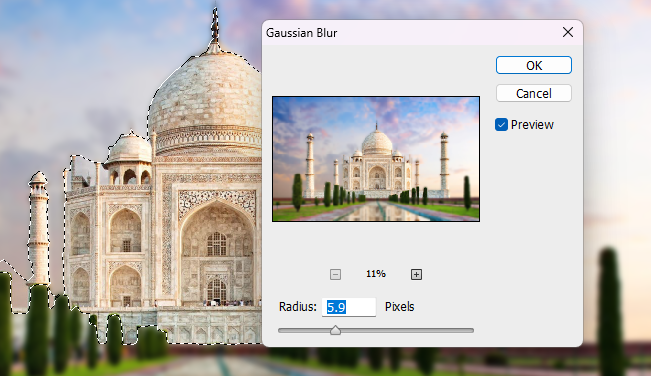Click the Radius slider handle

[x=335, y=330]
